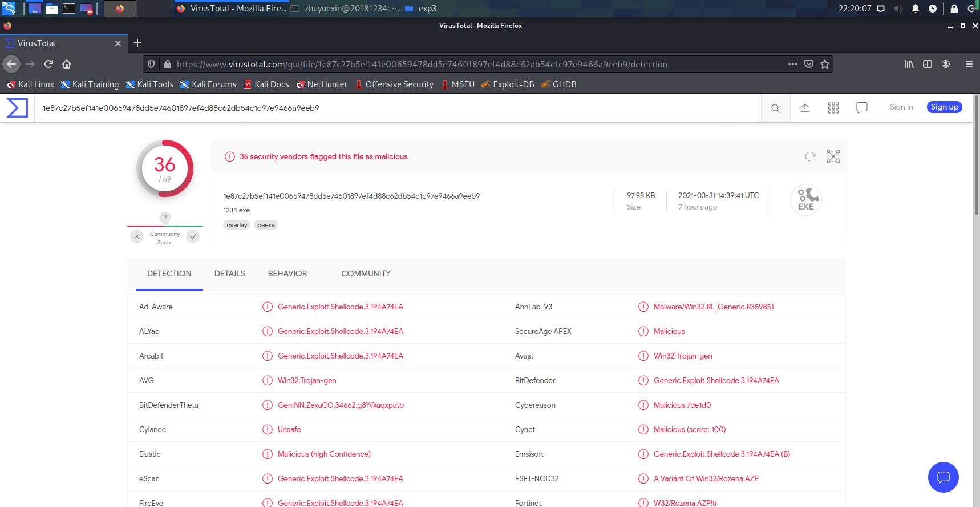Open the Kali Linux bookmark
This screenshot has height=507, width=980.
[31, 84]
